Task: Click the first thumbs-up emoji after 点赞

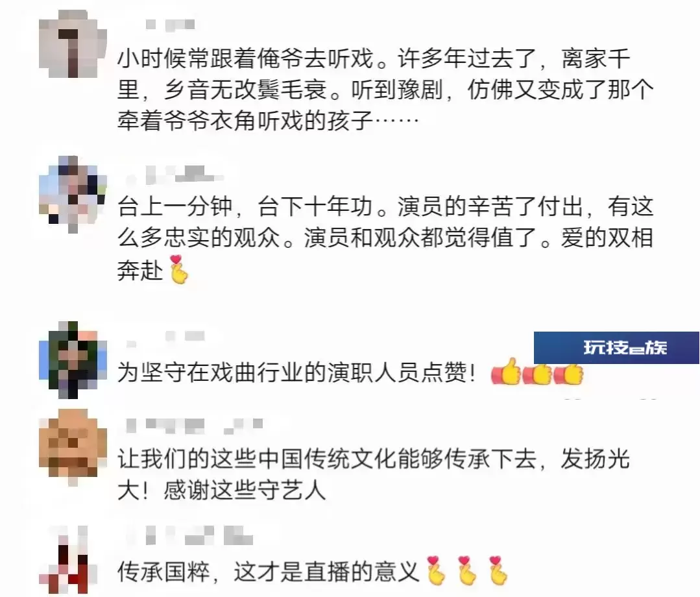Action: click(506, 372)
